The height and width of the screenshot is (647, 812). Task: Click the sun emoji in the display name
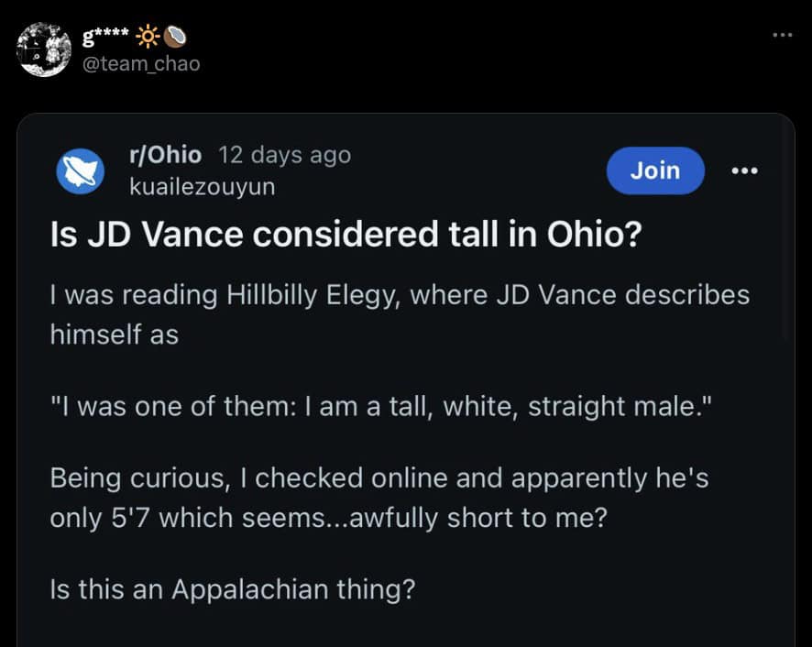[146, 36]
